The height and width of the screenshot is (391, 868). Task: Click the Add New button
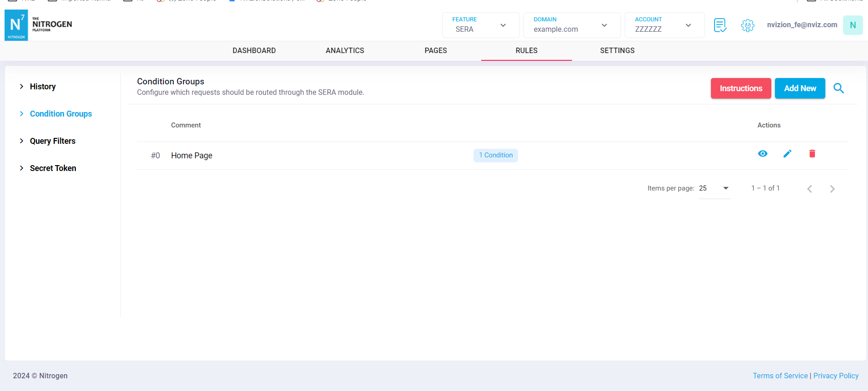[x=799, y=88]
